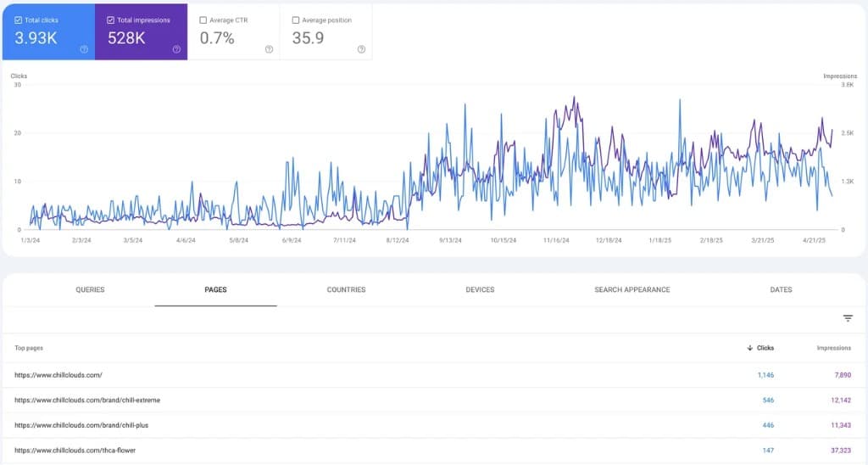Click the 10/15/24 date on chart axis
The image size is (868, 465).
[504, 240]
